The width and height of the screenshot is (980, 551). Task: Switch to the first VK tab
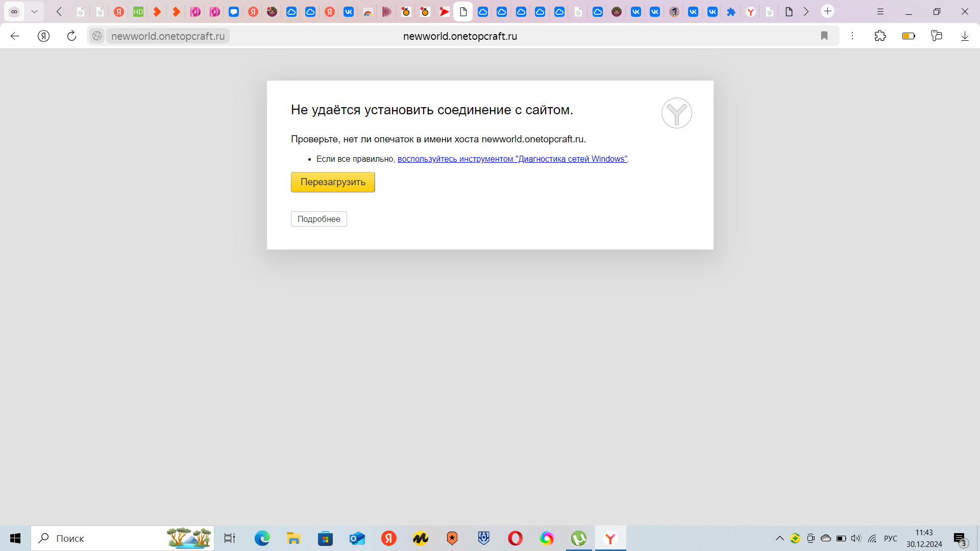pyautogui.click(x=349, y=11)
